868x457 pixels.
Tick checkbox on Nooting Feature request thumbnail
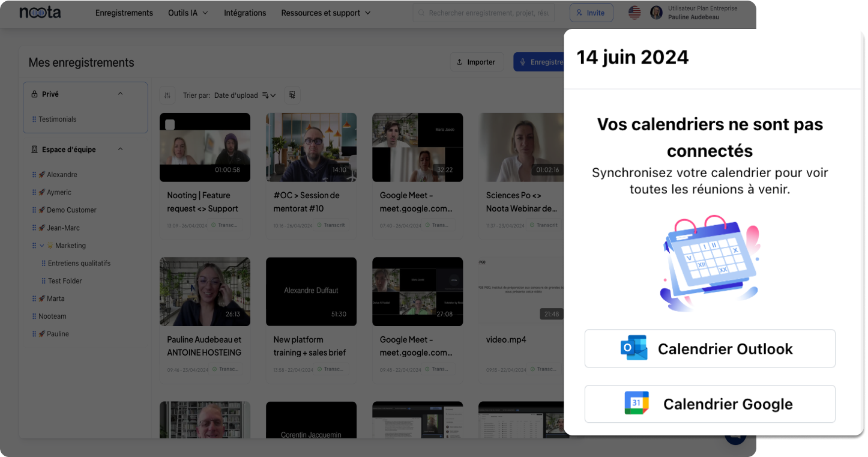coord(170,124)
